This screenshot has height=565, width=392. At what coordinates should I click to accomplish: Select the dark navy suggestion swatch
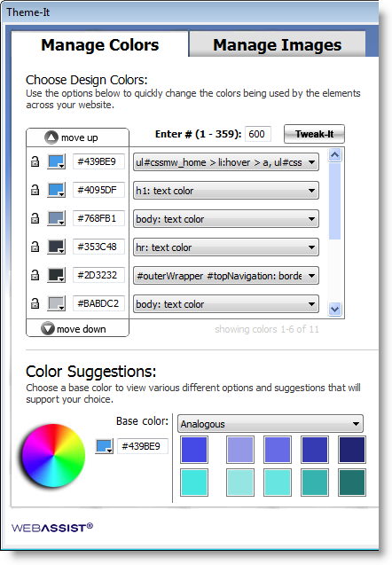coord(352,450)
